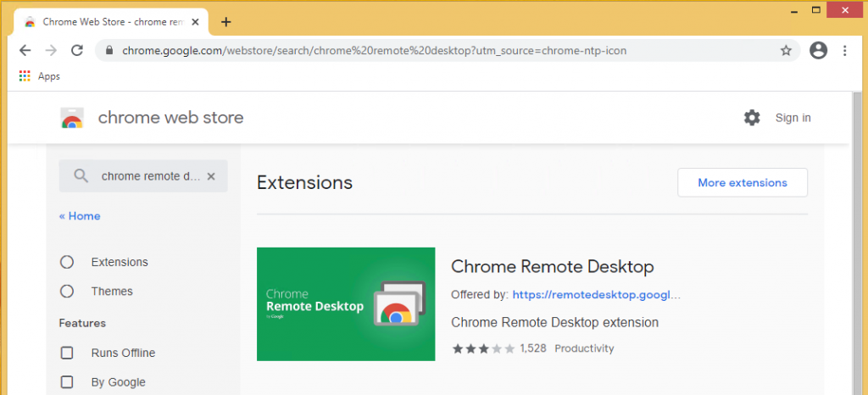The height and width of the screenshot is (395, 868).
Task: Open the Apps grid shortcut
Action: [x=25, y=76]
